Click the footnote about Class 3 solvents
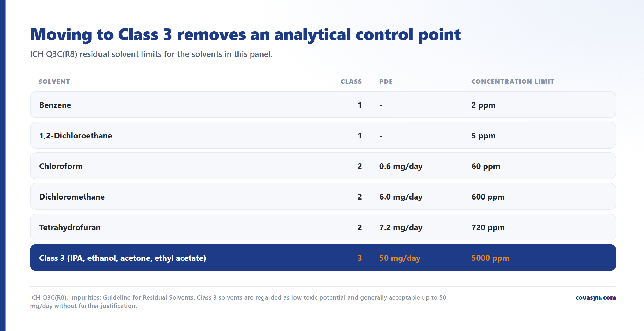The image size is (644, 331). pos(238,301)
